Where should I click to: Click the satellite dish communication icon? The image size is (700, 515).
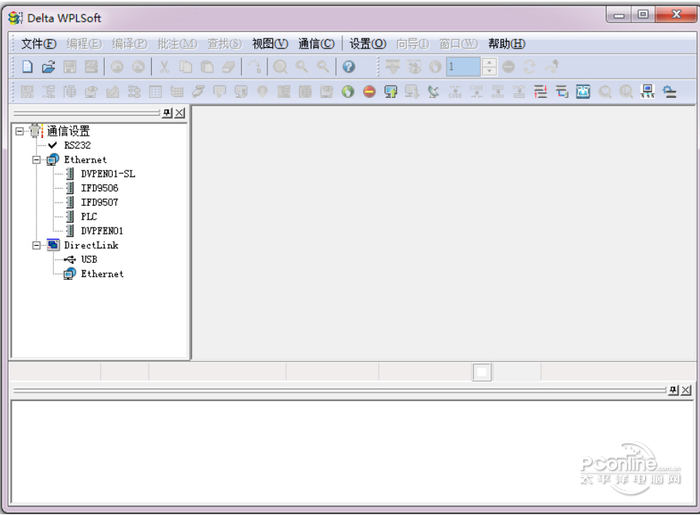[x=433, y=92]
